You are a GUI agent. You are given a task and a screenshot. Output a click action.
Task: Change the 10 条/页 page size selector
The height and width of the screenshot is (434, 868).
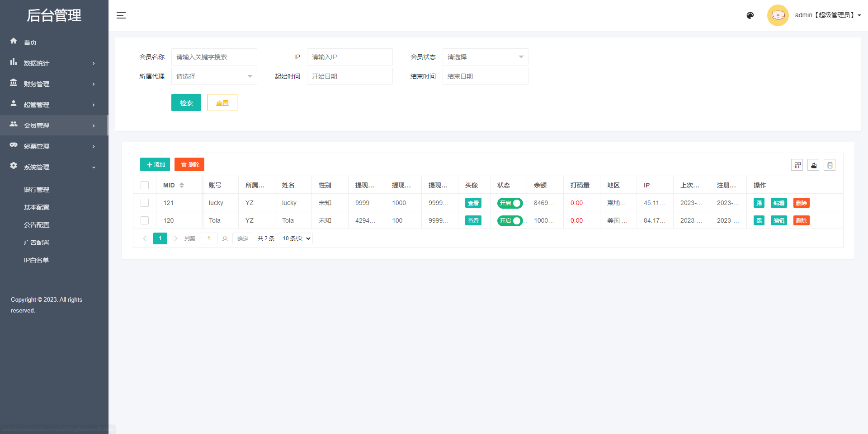(x=296, y=238)
